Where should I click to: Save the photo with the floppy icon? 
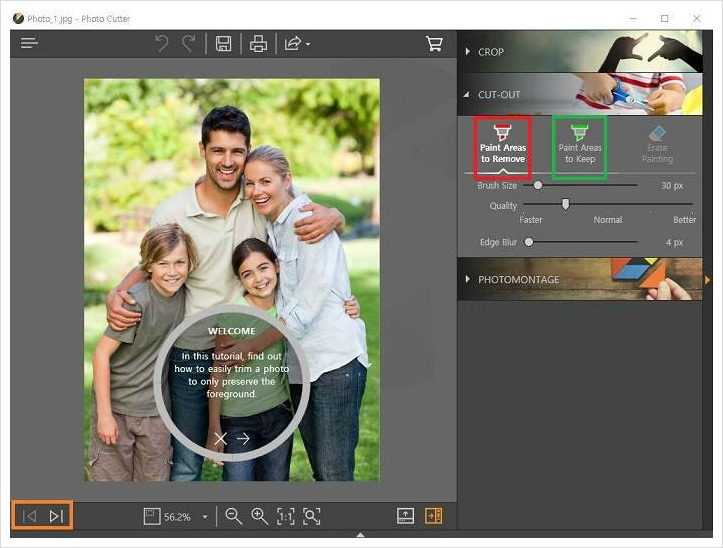224,44
